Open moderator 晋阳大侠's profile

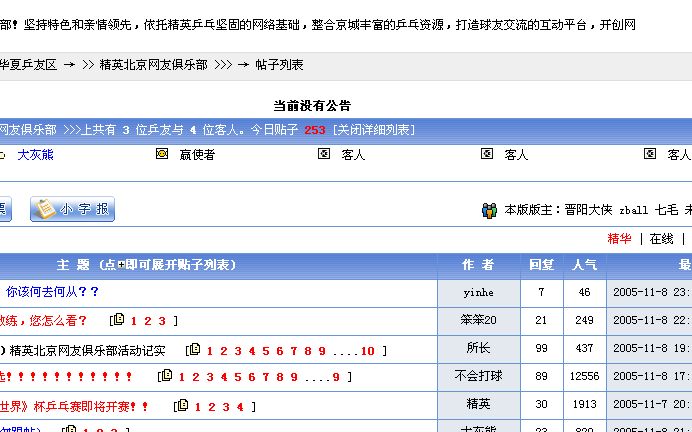pos(588,210)
